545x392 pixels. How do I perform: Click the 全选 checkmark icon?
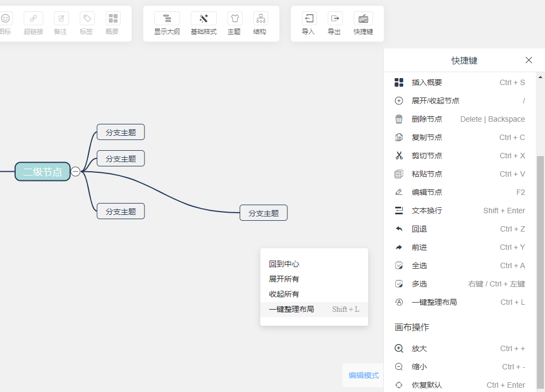(x=399, y=265)
